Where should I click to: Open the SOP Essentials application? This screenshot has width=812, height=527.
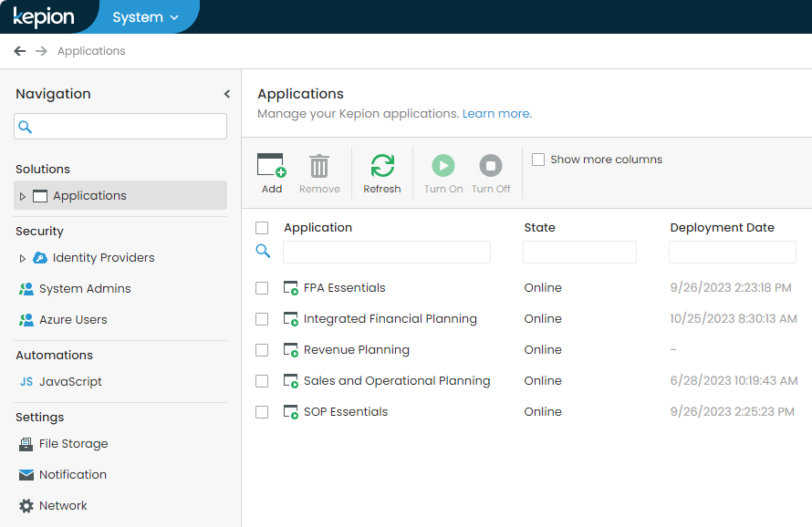(x=346, y=411)
